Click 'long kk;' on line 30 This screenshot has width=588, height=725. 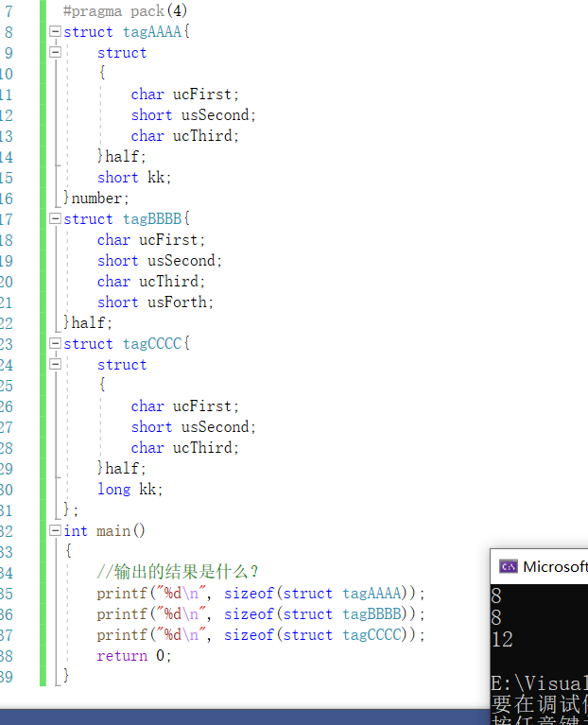[x=130, y=490]
